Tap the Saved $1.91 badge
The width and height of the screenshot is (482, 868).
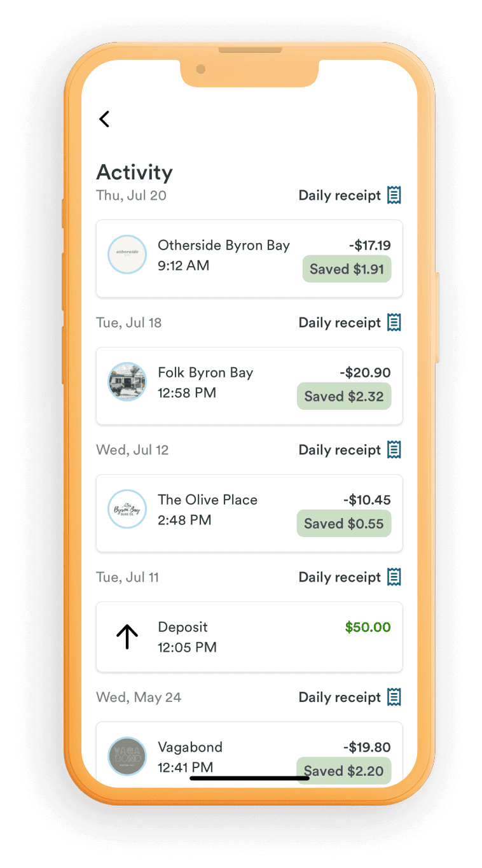coord(347,269)
